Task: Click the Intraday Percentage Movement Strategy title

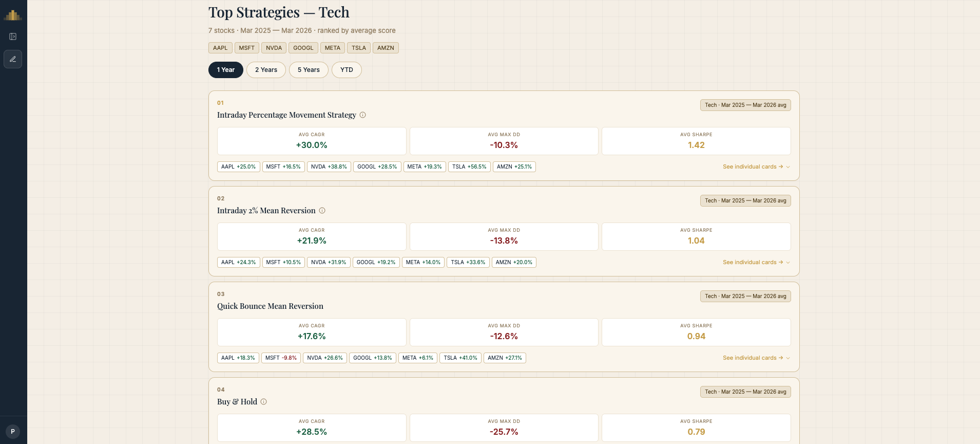Action: click(x=286, y=115)
